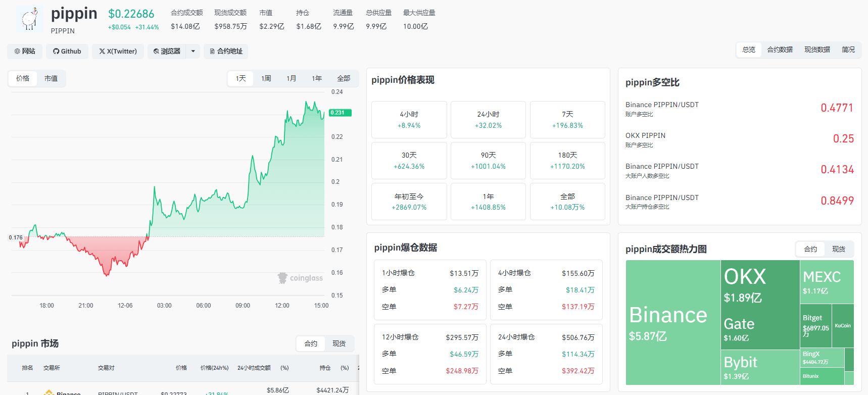The height and width of the screenshot is (395, 868).
Task: Click the 12小时爆仓 total $295.57万
Action: click(x=462, y=337)
